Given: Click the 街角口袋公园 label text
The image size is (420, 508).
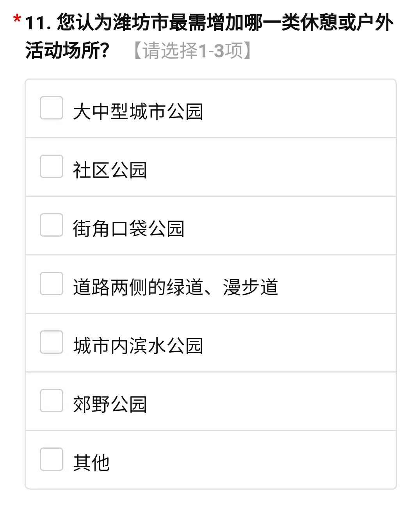Looking at the screenshot, I should coord(128,229).
